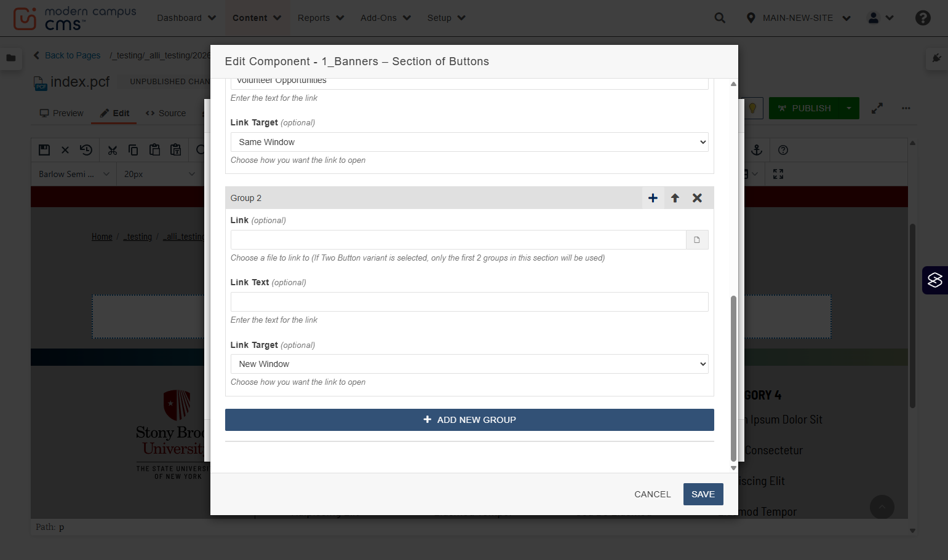The height and width of the screenshot is (560, 948).
Task: Click the dialog scrollbar up arrow
Action: pyautogui.click(x=733, y=84)
